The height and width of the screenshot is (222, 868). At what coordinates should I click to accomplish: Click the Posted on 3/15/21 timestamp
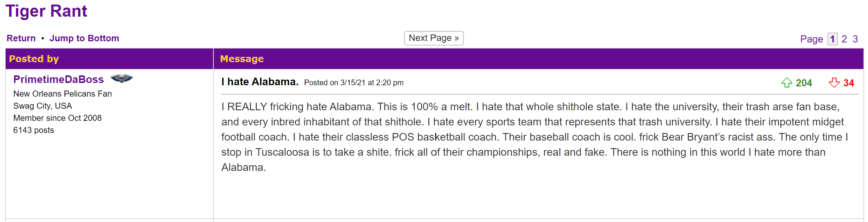point(354,83)
